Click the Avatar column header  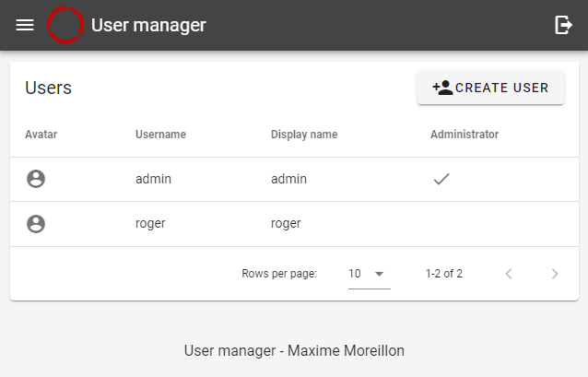(x=41, y=135)
